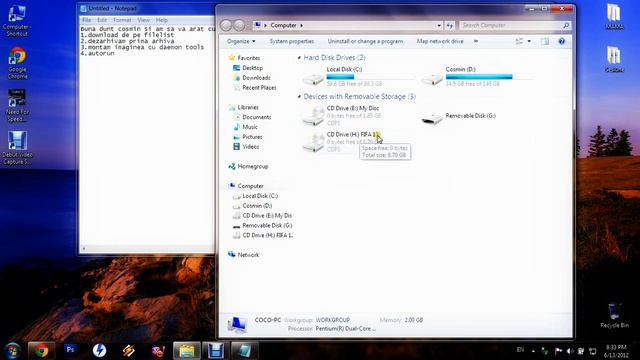Open Notepad View menu
640x360 pixels.
click(143, 20)
